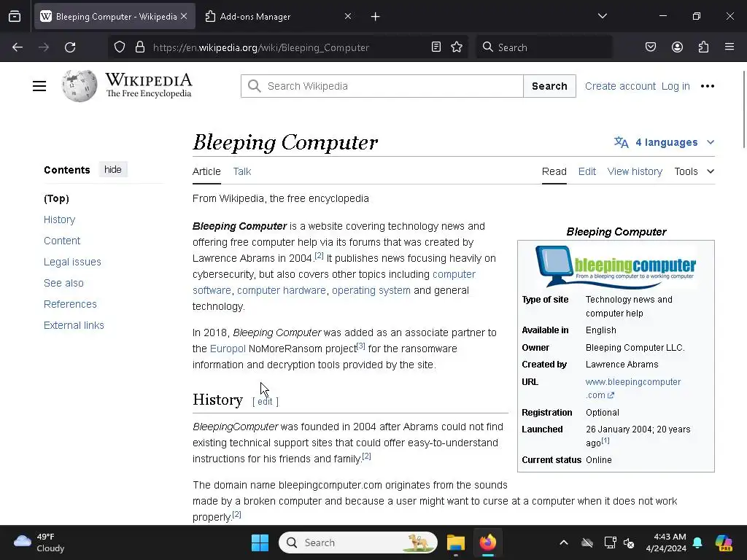Open the computer hardware link
Viewport: 747px width, 560px height.
click(281, 290)
